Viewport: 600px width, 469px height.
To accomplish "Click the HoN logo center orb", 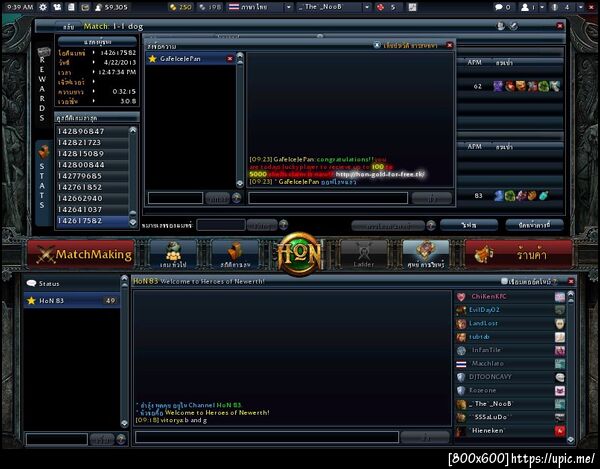I will point(300,254).
